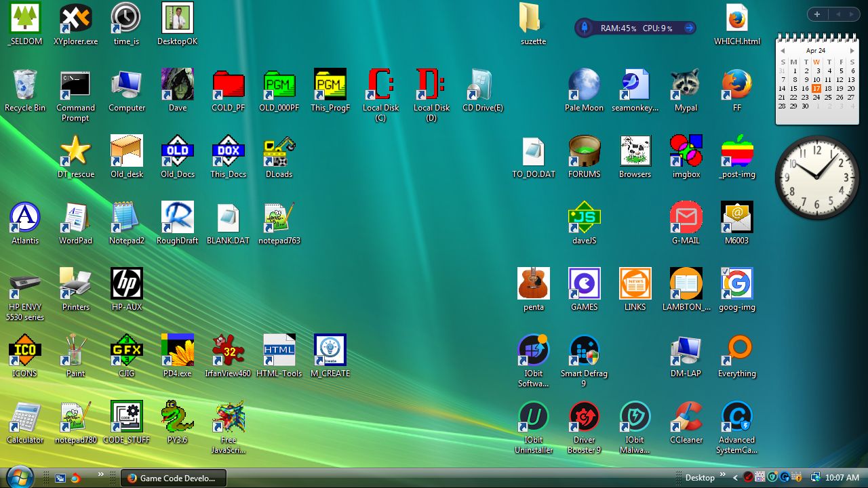Expand Desktop toolbar chevron on taskbar
Viewport: 868px width, 488px height.
click(723, 474)
